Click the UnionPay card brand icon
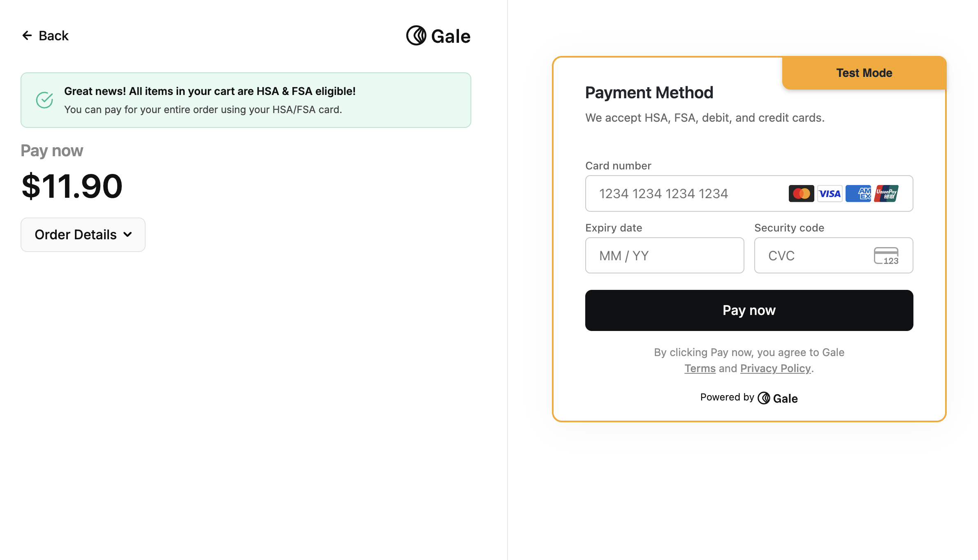 [886, 194]
